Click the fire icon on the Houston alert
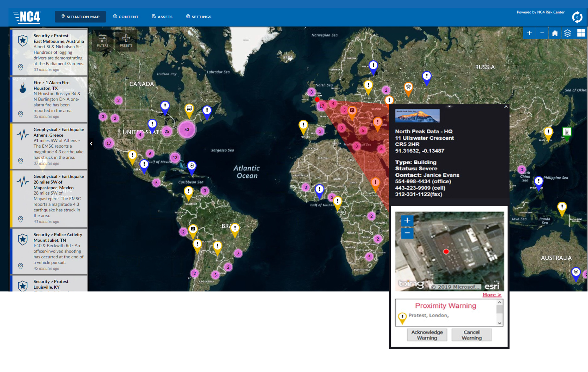588x372 pixels. tap(22, 88)
